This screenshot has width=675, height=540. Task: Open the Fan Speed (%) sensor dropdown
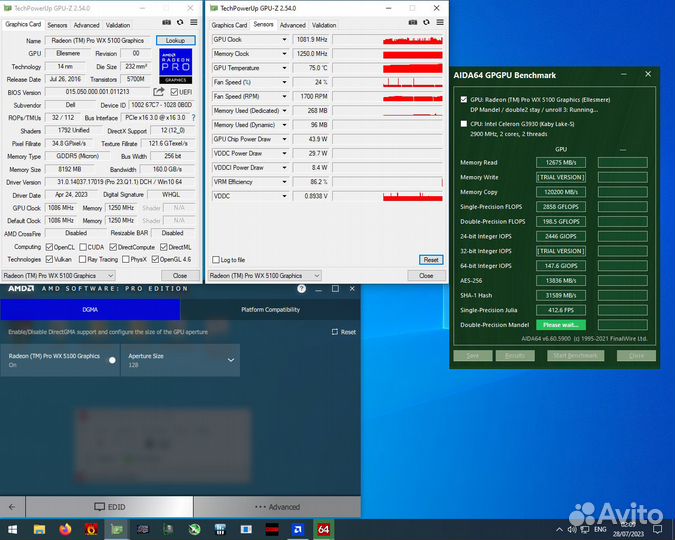coord(284,82)
